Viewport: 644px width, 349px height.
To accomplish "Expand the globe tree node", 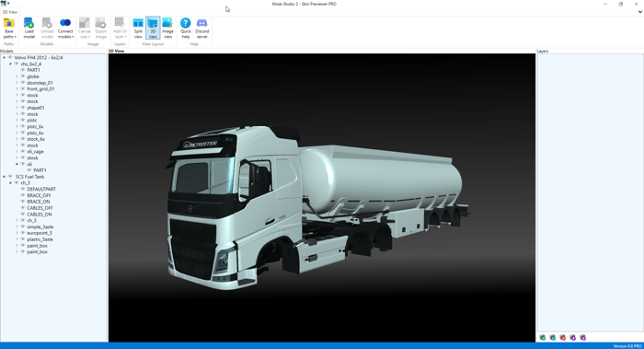I will click(17, 76).
